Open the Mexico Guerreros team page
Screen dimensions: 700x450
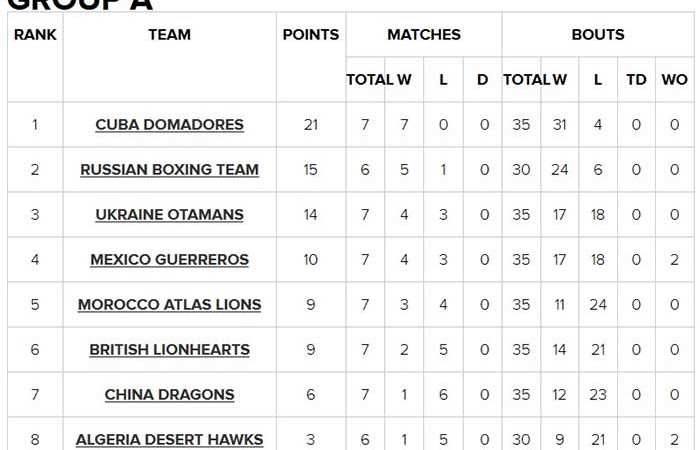click(x=169, y=260)
